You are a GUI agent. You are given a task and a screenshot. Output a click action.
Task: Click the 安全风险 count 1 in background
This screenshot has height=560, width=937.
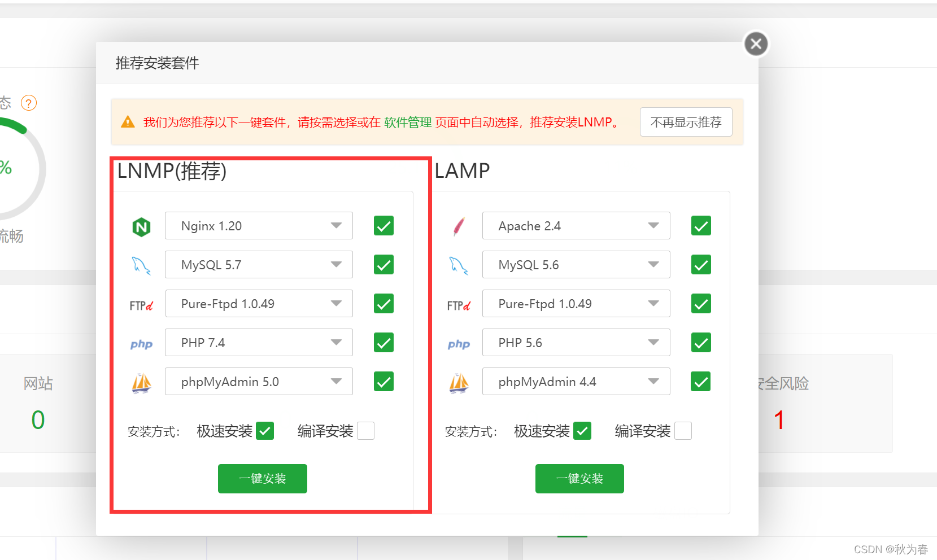779,420
